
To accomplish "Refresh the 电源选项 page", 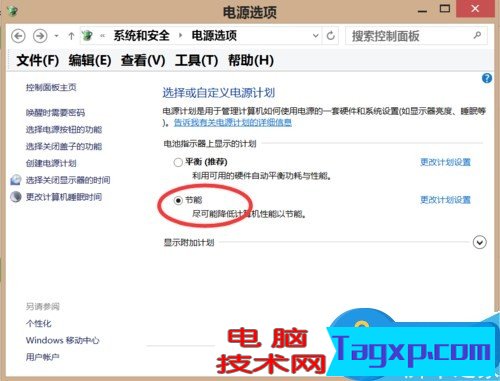I will point(330,36).
